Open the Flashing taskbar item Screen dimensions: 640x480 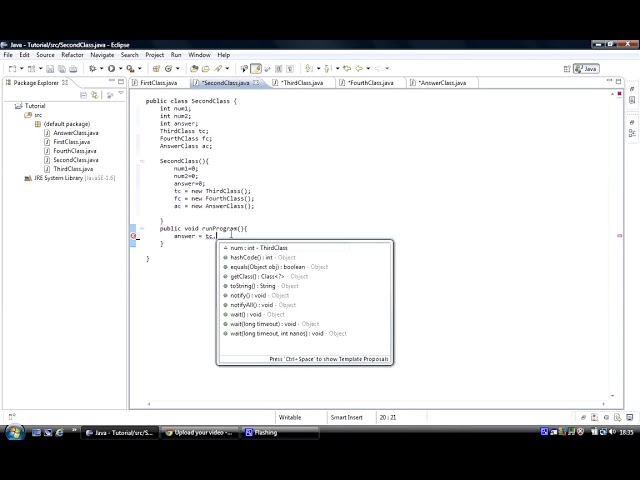(x=280, y=433)
